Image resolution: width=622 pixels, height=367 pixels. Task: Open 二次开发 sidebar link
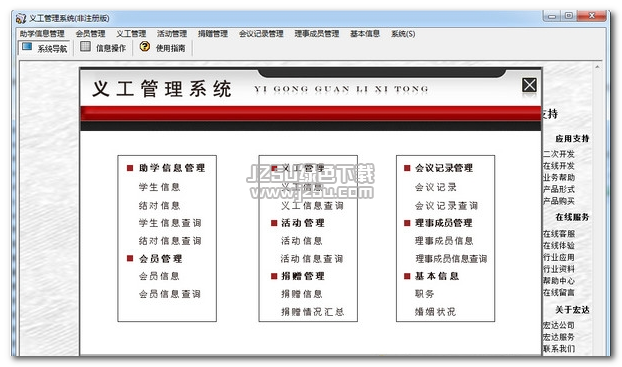click(x=559, y=154)
